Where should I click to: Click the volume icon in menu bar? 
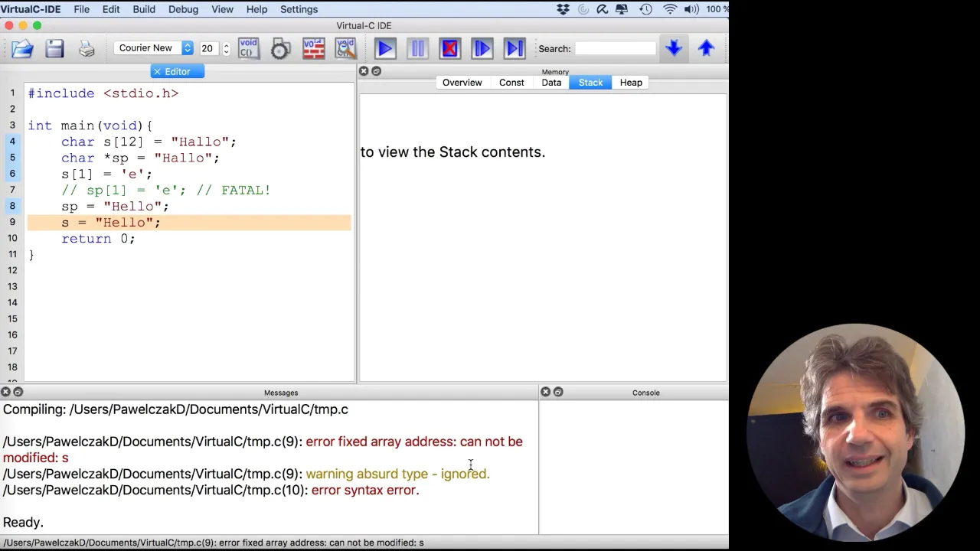pos(691,9)
